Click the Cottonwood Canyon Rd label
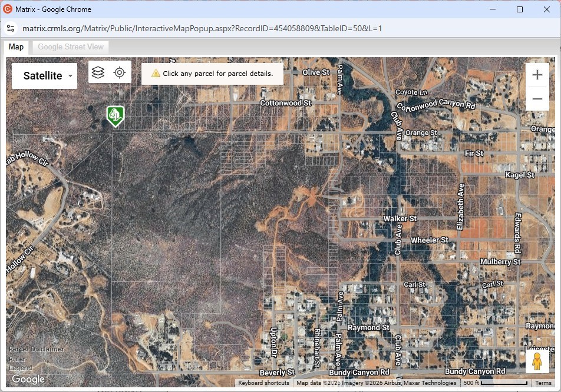The height and width of the screenshot is (392, 561). click(x=436, y=104)
